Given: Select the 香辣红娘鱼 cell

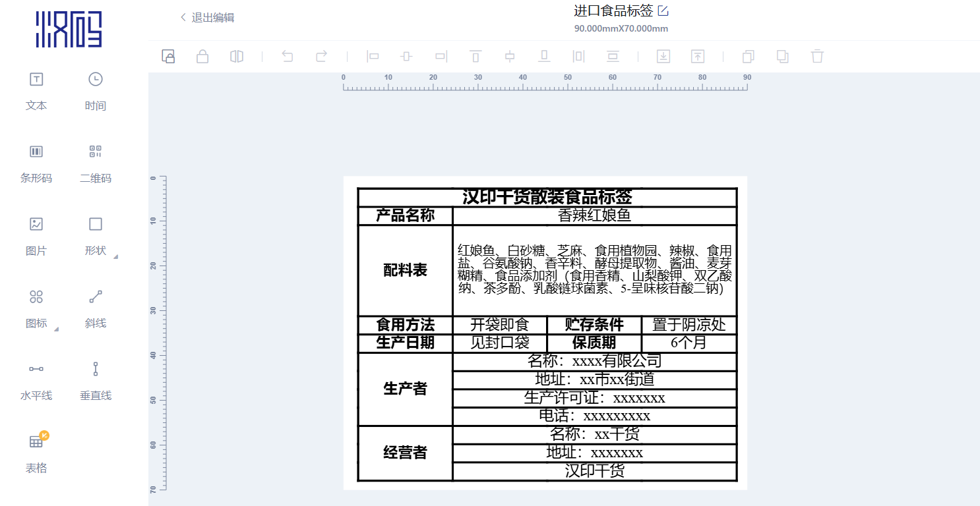Looking at the screenshot, I should click(594, 215).
